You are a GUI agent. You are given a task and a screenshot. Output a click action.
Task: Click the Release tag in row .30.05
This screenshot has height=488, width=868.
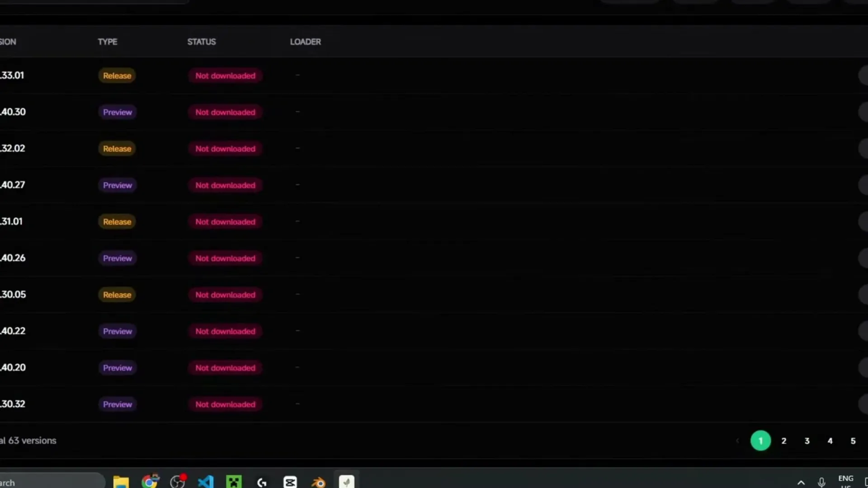pyautogui.click(x=117, y=295)
